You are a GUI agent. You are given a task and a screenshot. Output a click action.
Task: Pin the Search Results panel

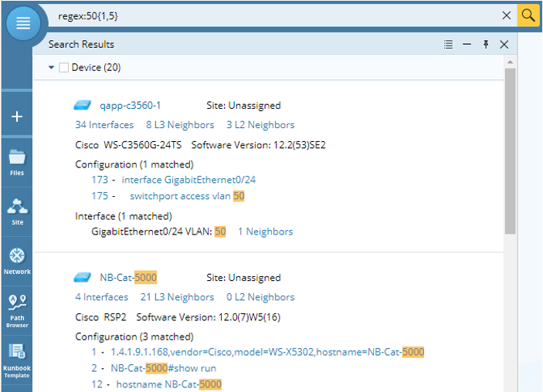(486, 44)
